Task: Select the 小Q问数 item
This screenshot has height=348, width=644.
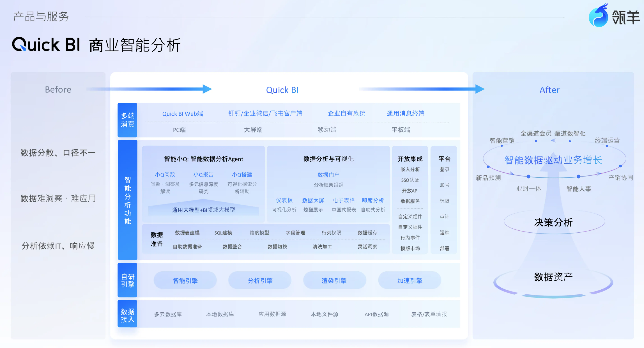Action: coord(165,175)
